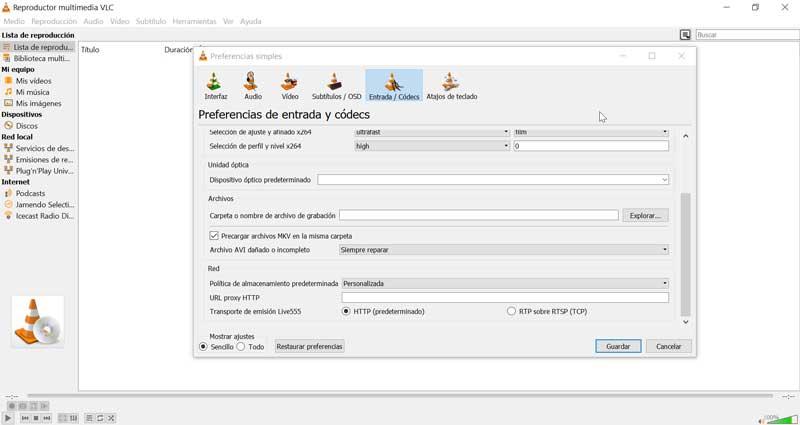Image resolution: width=800 pixels, height=425 pixels.
Task: Click the Guardar button
Action: tap(618, 346)
